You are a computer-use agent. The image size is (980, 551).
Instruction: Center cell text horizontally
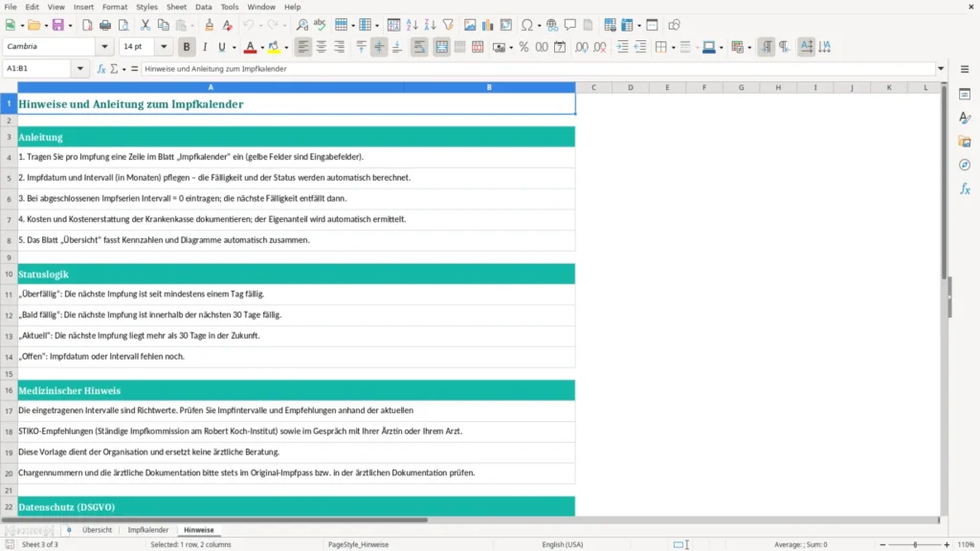322,47
